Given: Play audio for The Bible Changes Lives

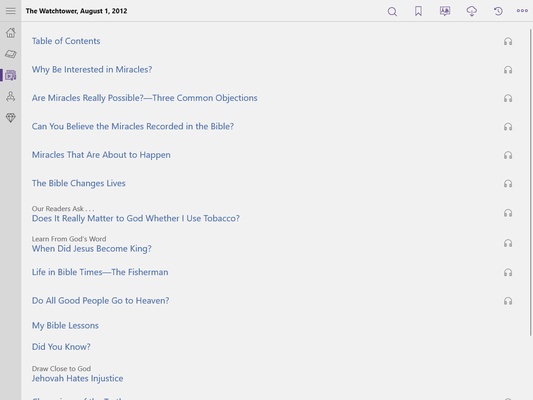Looking at the screenshot, I should coord(508,184).
